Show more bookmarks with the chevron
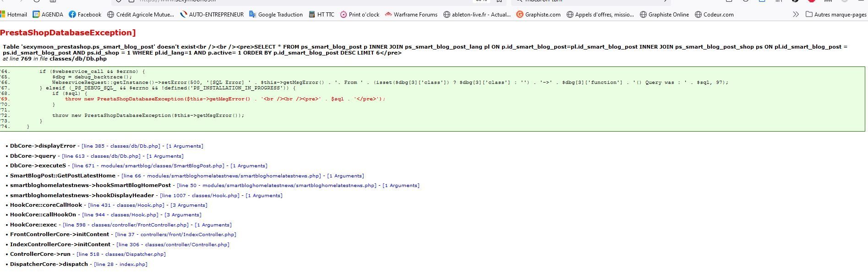The image size is (868, 276). (796, 15)
